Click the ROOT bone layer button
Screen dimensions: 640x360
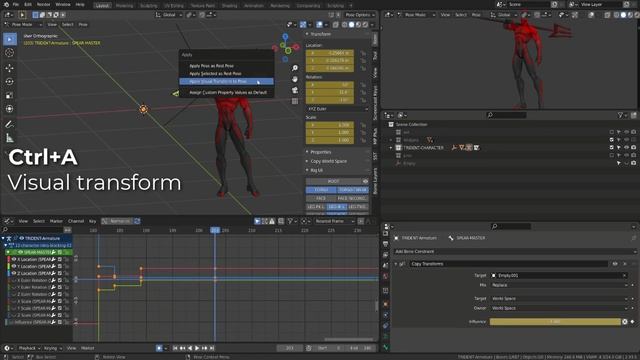(333, 182)
